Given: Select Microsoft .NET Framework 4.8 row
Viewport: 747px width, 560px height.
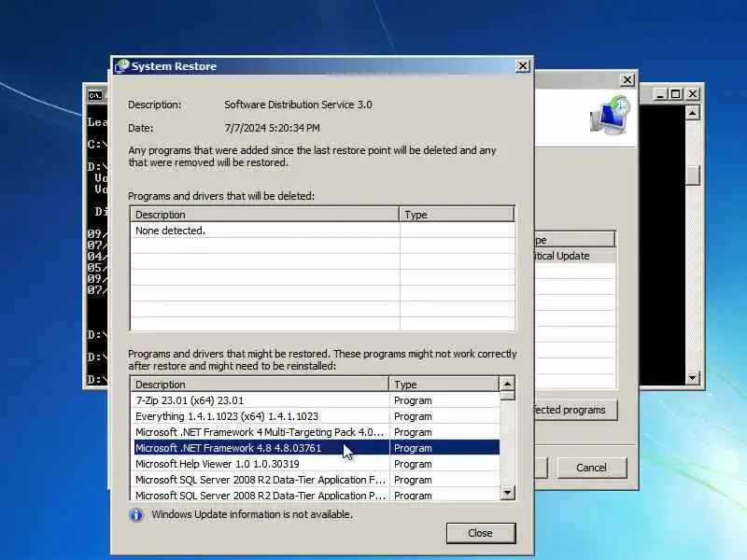Looking at the screenshot, I should [315, 448].
